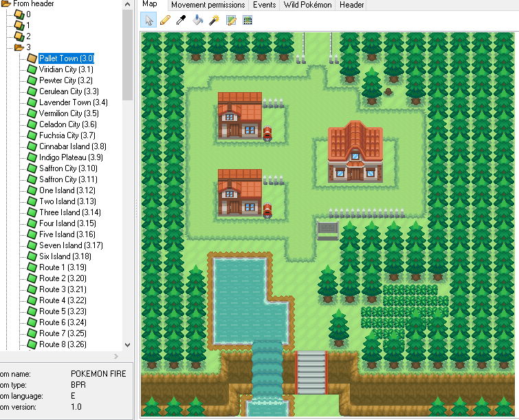
Task: Activate the paint bucket fill tool
Action: [198, 20]
